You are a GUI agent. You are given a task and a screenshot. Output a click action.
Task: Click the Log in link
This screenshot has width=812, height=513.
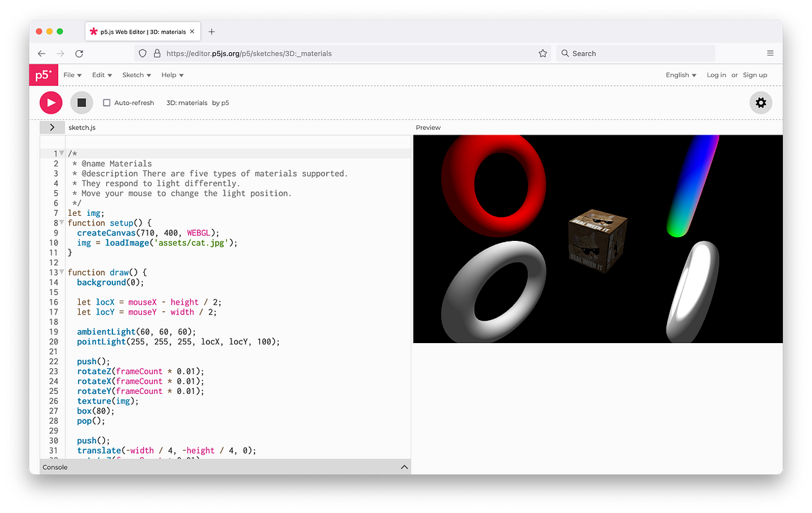click(716, 74)
